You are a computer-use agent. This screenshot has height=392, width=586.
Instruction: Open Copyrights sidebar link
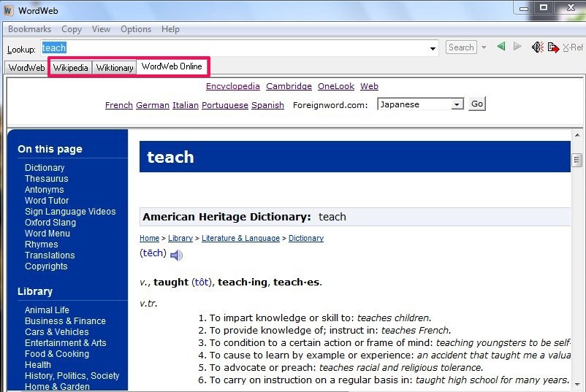(46, 266)
